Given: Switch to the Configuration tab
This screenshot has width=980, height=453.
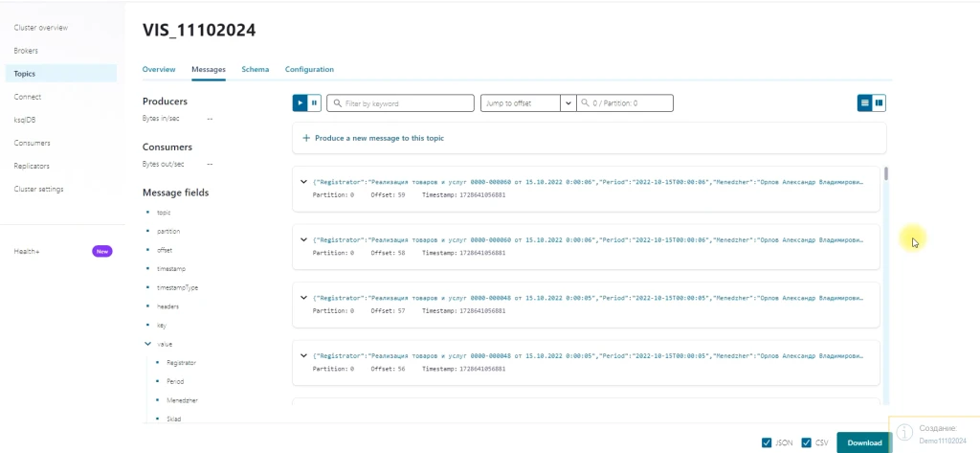Looking at the screenshot, I should point(309,70).
